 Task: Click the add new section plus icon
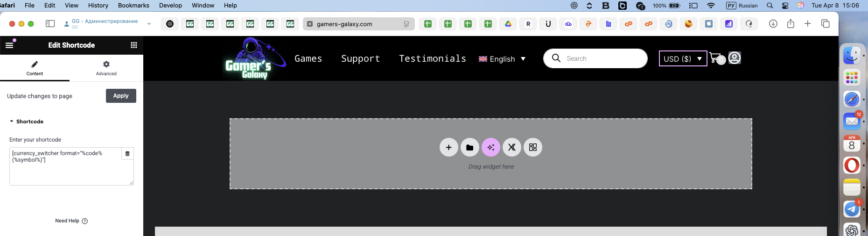click(x=448, y=147)
